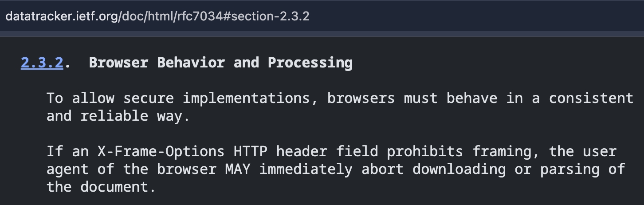Click the address bar showing datatracker.ietf.org URL
644x205 pixels.
pos(322,16)
